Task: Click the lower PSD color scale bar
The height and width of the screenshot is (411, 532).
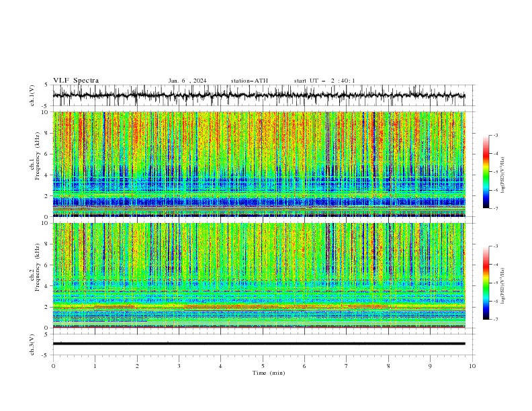Action: [x=486, y=283]
